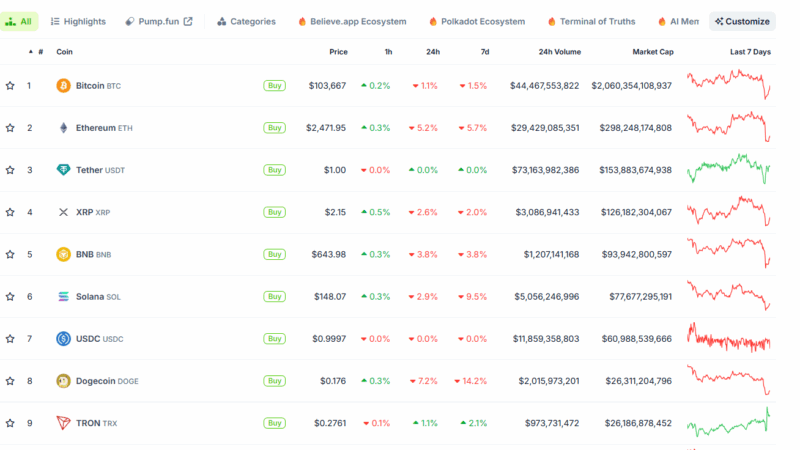Open Bitcoin's 7-day sparkline chart

729,85
